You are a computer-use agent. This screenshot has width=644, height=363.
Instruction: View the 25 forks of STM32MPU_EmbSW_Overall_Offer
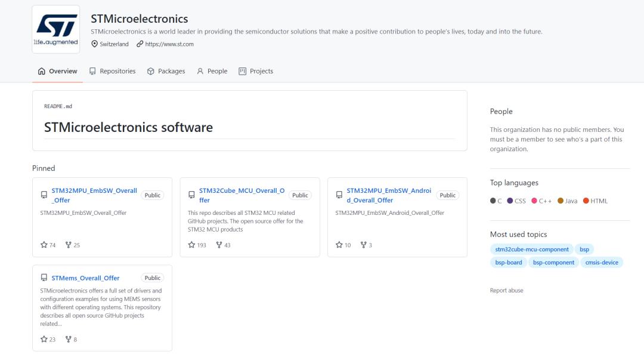[x=73, y=245]
